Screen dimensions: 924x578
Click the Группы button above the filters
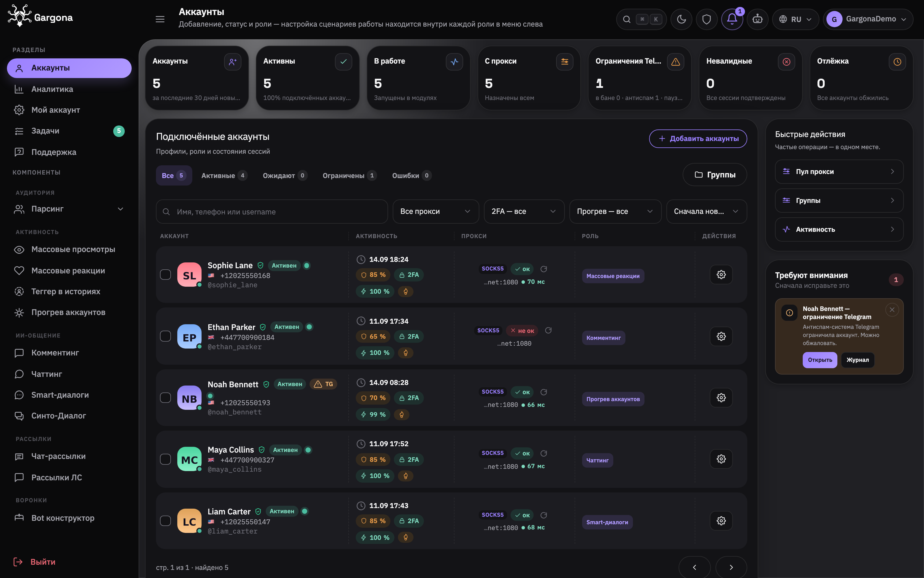tap(715, 175)
